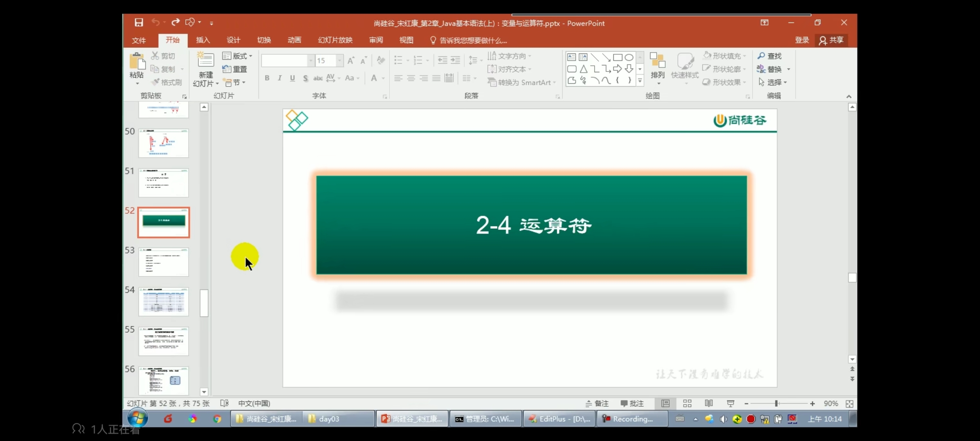Fit slide to current window icon
Screen dimensions: 980x441
(849, 403)
